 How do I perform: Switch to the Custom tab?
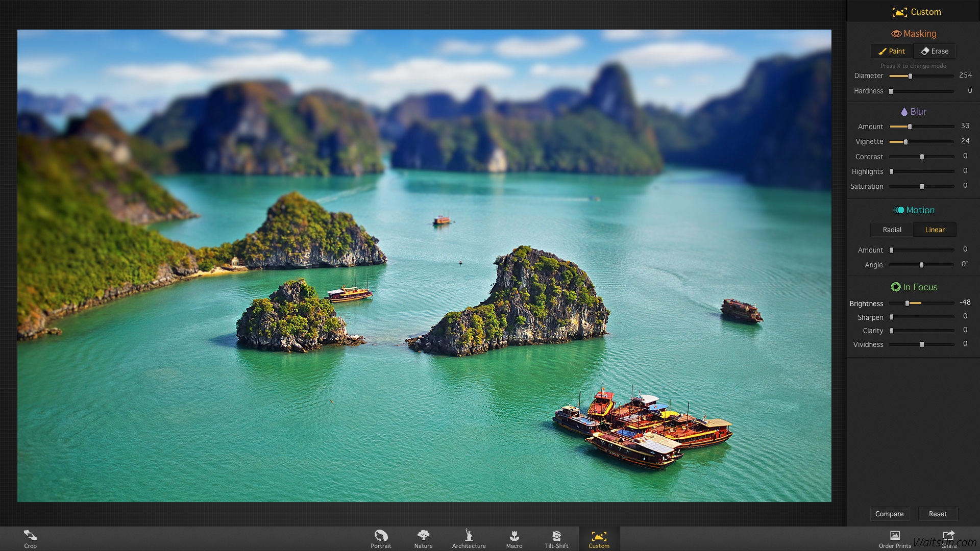click(599, 538)
